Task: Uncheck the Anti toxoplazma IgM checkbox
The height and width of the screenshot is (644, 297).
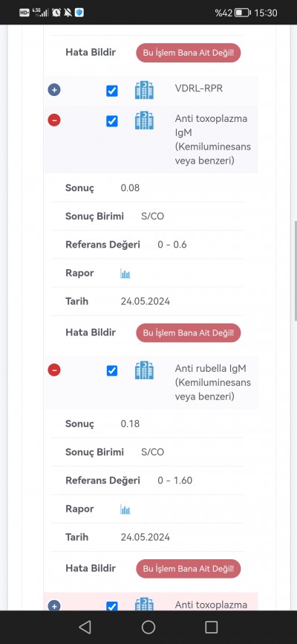Action: (x=112, y=121)
